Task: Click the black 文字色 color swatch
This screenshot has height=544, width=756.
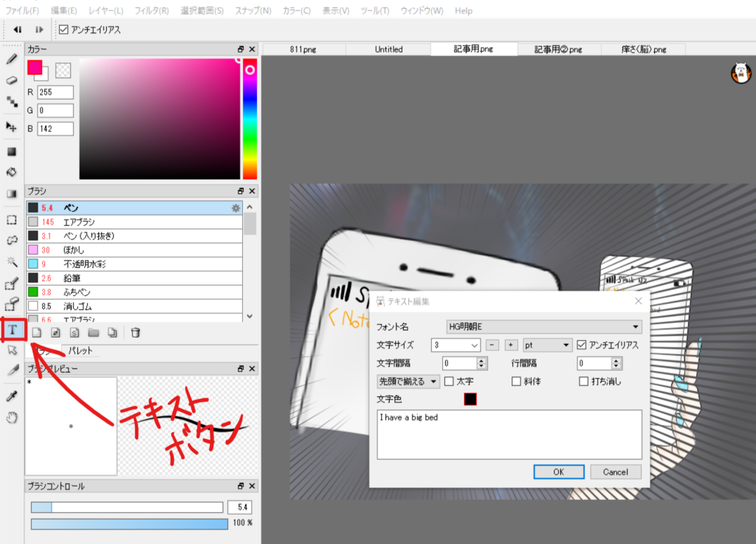Action: tap(470, 399)
